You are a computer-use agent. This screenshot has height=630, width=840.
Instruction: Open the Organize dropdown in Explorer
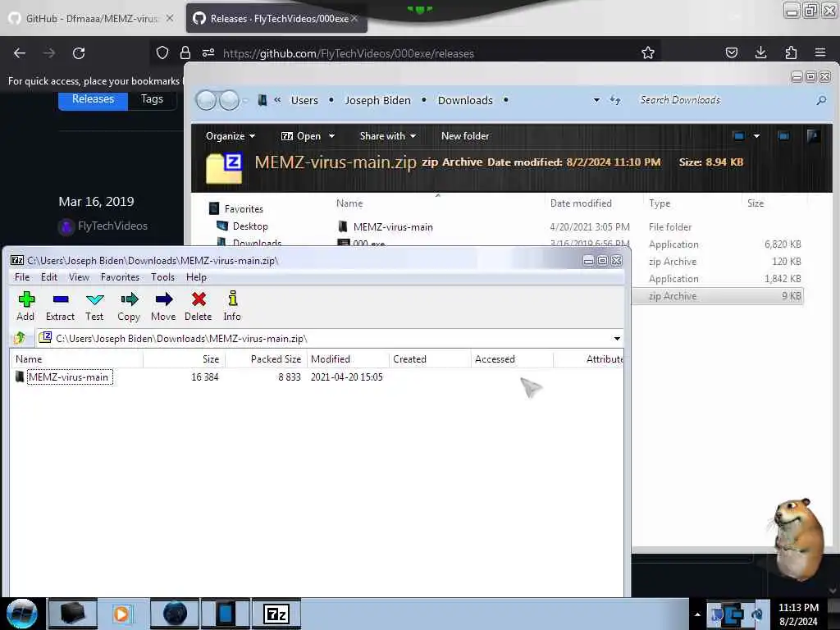[x=231, y=136]
